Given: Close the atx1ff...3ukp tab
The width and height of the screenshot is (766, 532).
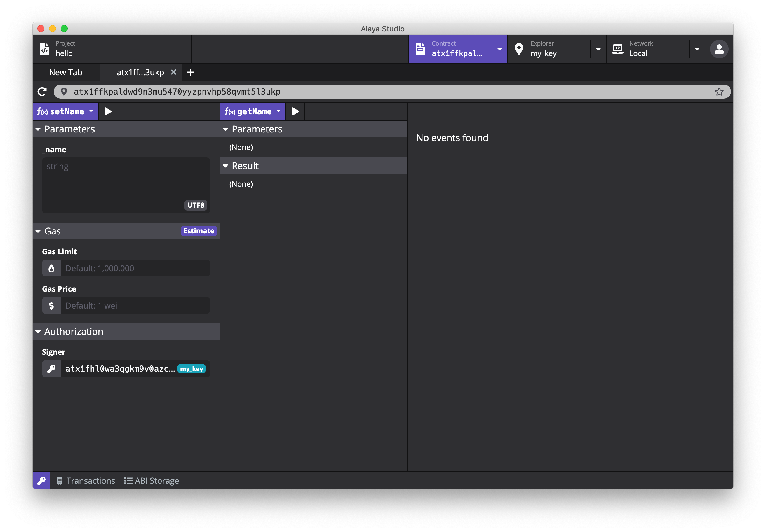Looking at the screenshot, I should (173, 72).
